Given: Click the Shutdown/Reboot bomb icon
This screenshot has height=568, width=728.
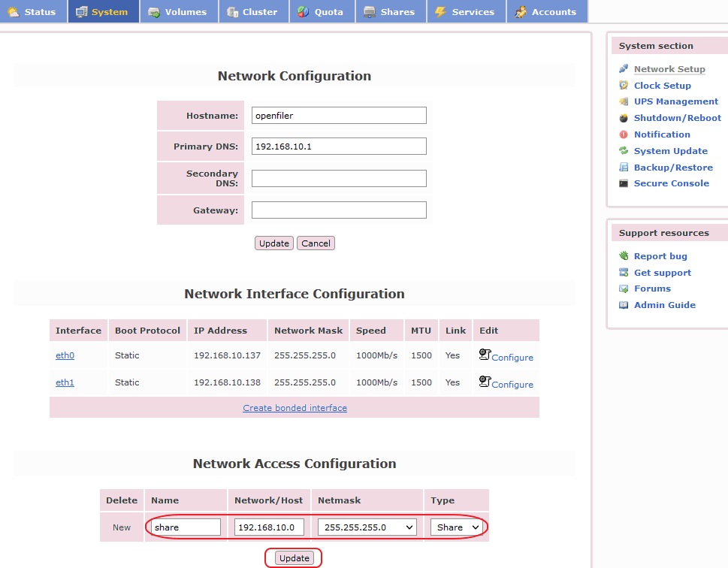Looking at the screenshot, I should pyautogui.click(x=624, y=118).
